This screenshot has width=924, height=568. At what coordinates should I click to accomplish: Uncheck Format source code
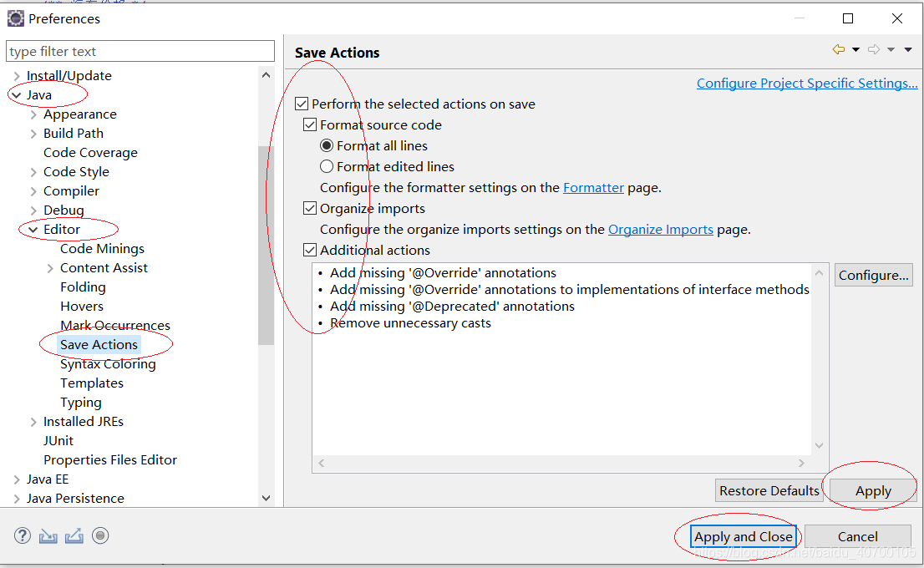[x=310, y=124]
